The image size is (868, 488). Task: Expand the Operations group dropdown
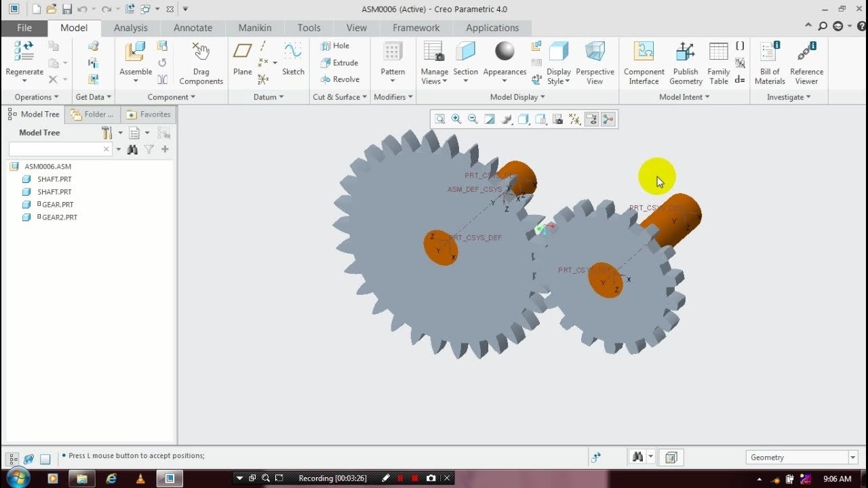(37, 97)
